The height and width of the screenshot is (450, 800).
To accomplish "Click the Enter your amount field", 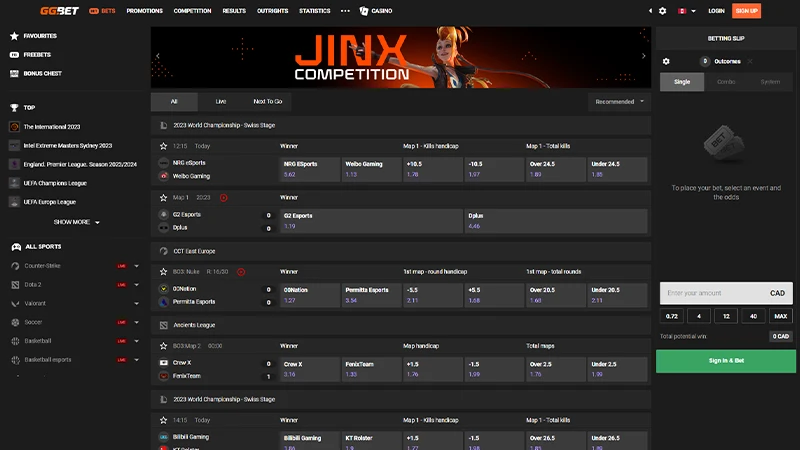I will pyautogui.click(x=726, y=293).
